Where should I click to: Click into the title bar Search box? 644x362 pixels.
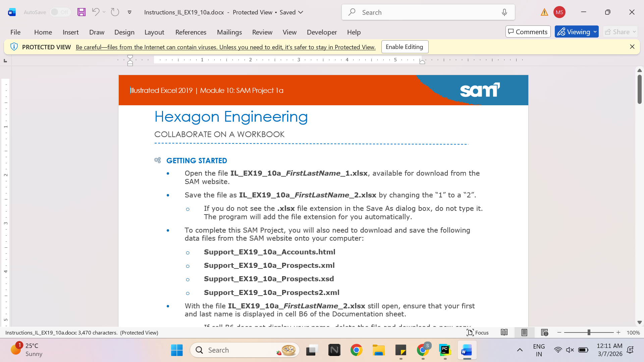[428, 12]
